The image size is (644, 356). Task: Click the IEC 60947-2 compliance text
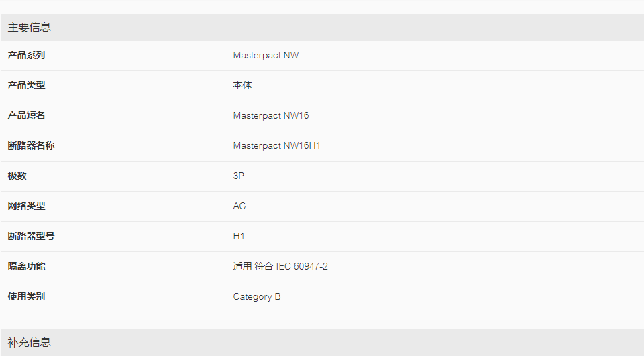[302, 266]
